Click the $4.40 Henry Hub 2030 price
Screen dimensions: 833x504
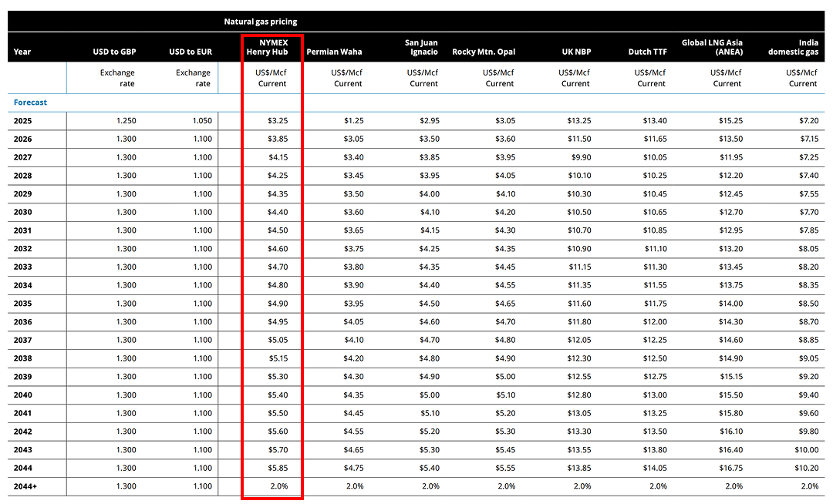[x=278, y=212]
